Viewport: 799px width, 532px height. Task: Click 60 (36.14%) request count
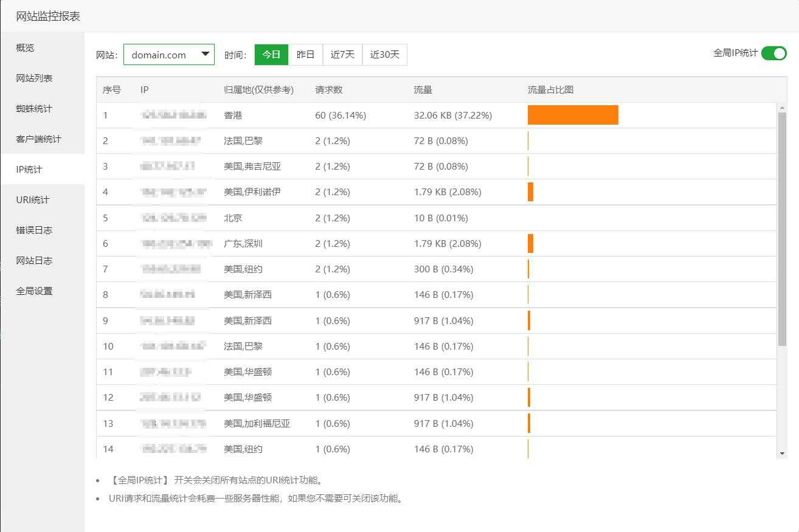point(341,116)
